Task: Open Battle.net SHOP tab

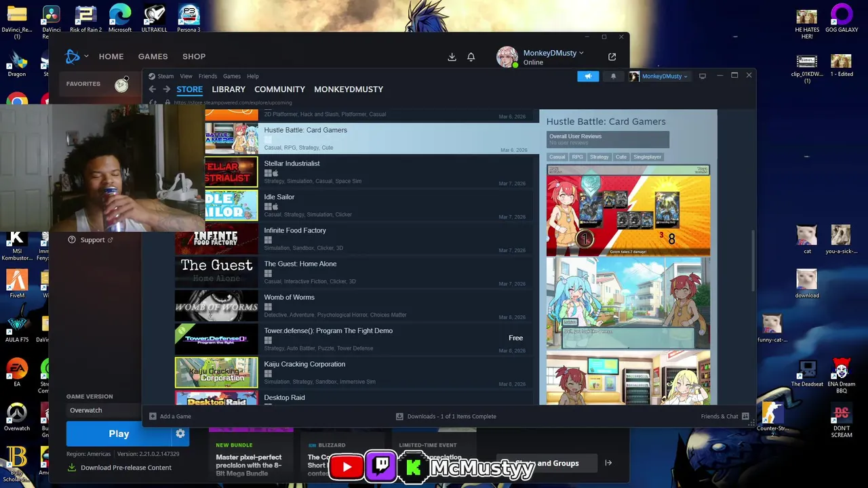Action: click(194, 56)
